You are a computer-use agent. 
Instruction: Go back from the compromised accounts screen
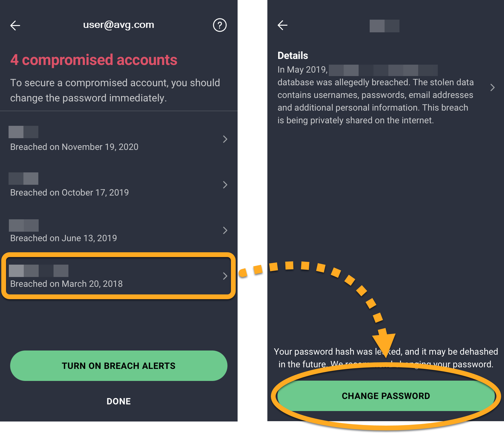coord(15,25)
